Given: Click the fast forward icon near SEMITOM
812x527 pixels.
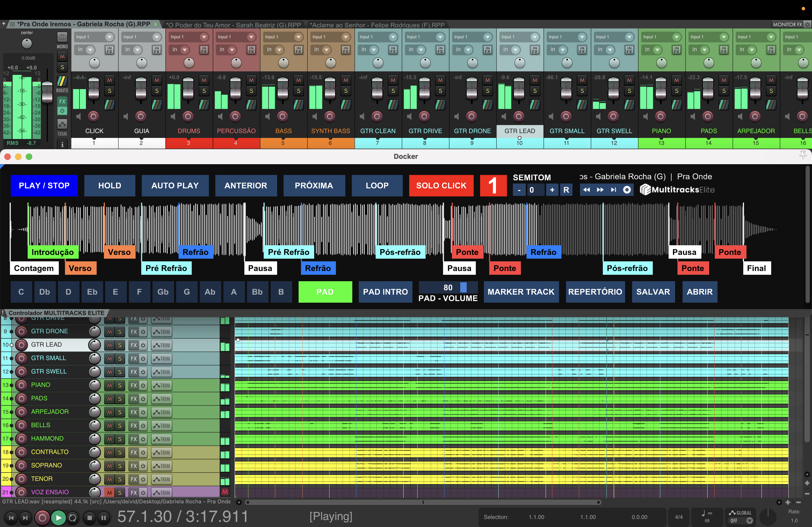Looking at the screenshot, I should click(600, 189).
